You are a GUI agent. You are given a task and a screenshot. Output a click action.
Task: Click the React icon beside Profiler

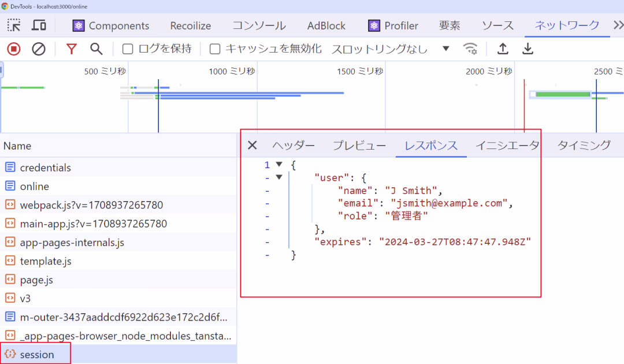tap(374, 25)
